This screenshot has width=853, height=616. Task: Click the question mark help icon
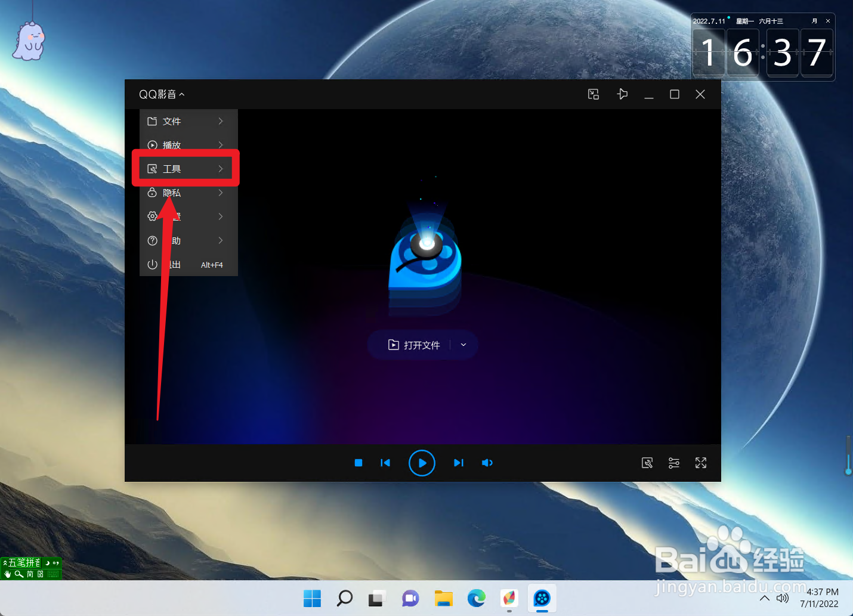coord(152,240)
